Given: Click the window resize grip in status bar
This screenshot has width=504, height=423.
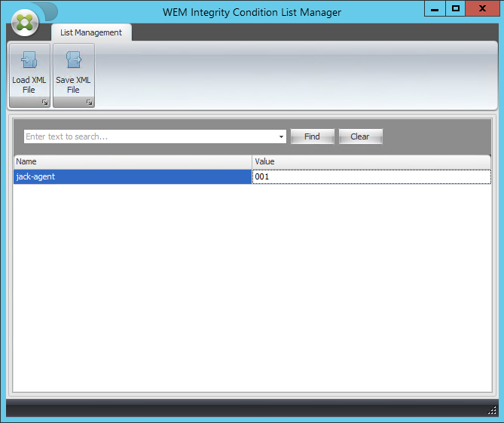Looking at the screenshot, I should (492, 410).
